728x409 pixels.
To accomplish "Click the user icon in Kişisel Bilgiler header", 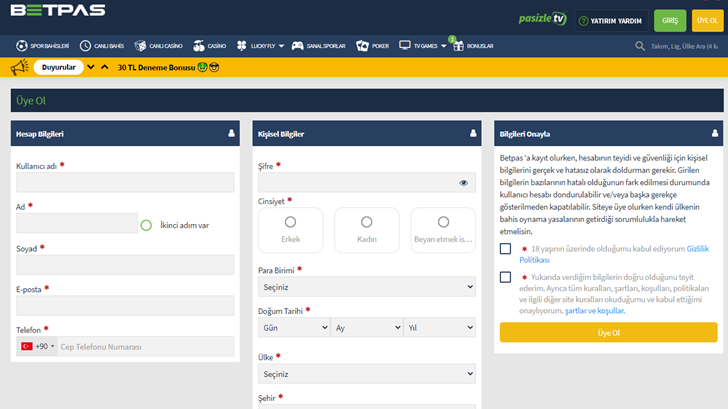I will [x=473, y=133].
